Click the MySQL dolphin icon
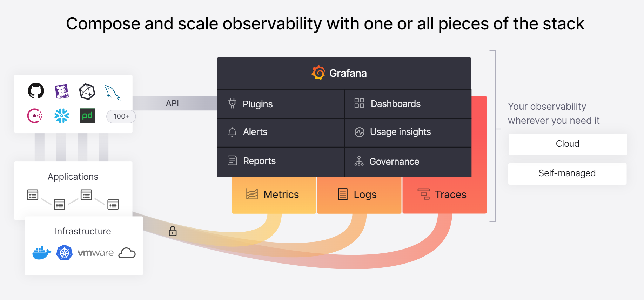Screen dimensions: 644x300 pos(112,93)
